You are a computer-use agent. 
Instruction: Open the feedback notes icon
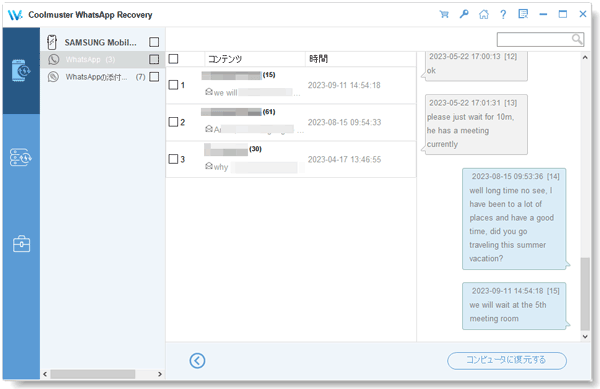tap(523, 14)
